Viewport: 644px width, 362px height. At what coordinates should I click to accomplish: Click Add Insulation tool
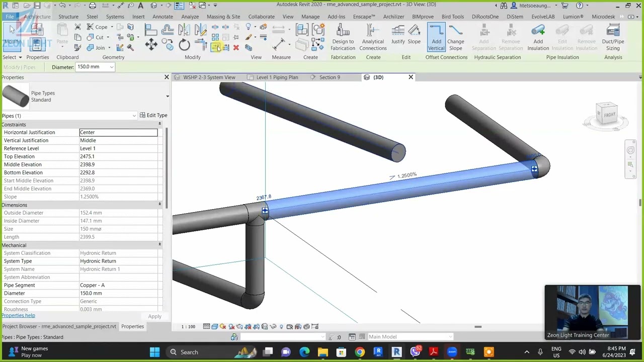pyautogui.click(x=538, y=37)
